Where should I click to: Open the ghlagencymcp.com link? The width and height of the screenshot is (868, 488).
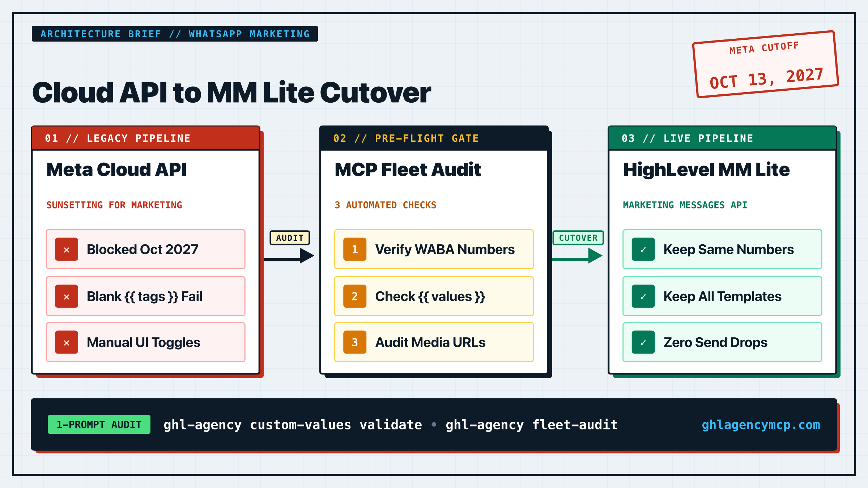[761, 425]
